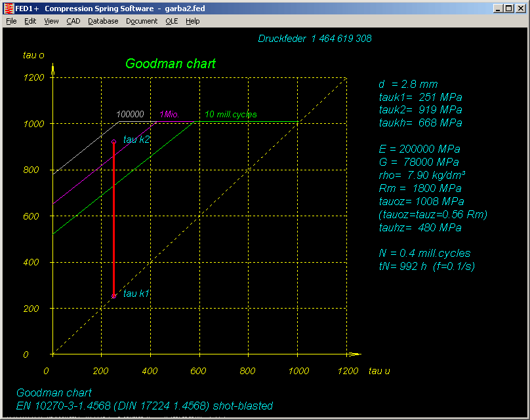Open the View menu
The image size is (530, 420).
51,21
